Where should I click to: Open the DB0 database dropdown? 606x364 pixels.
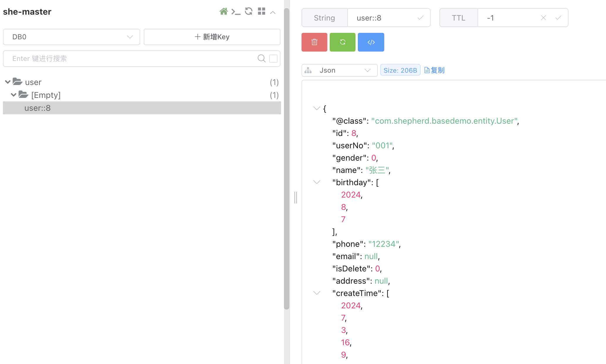coord(72,37)
